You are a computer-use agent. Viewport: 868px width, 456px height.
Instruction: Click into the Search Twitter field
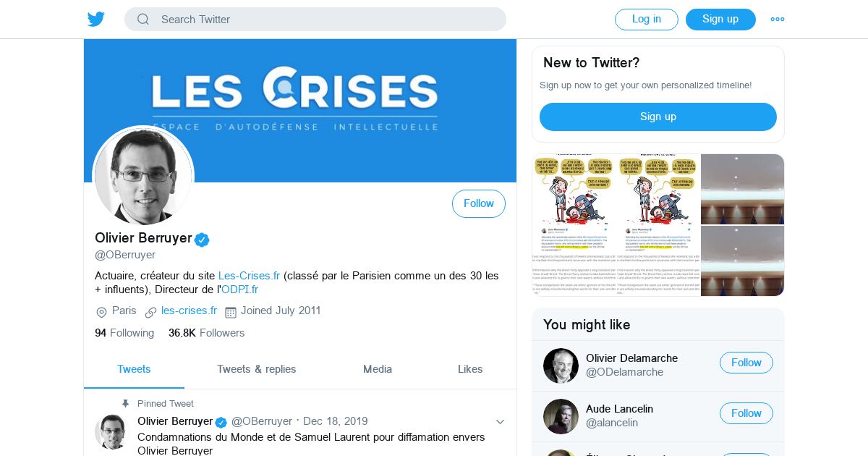tap(325, 20)
